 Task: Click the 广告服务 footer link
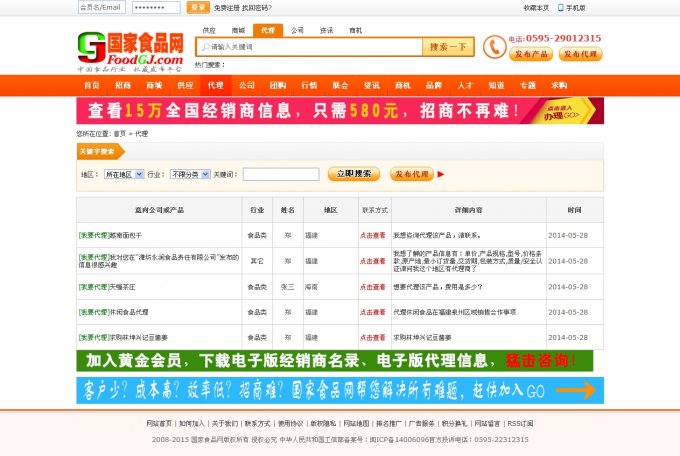tap(422, 423)
